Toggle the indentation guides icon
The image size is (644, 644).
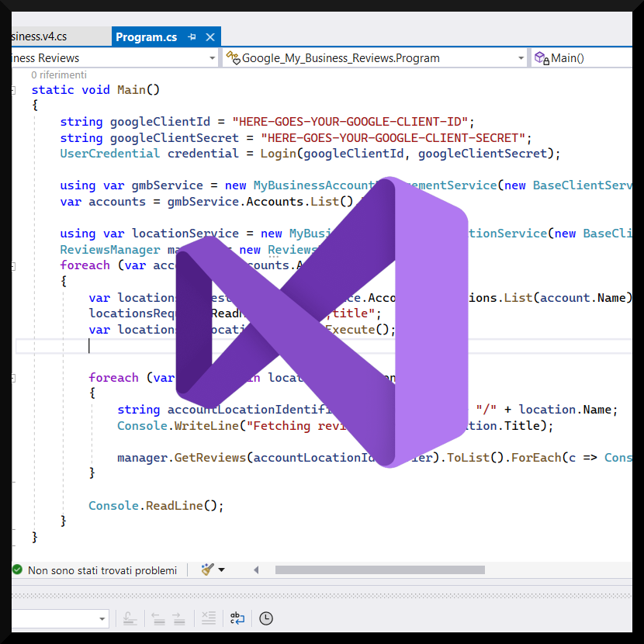tap(208, 618)
